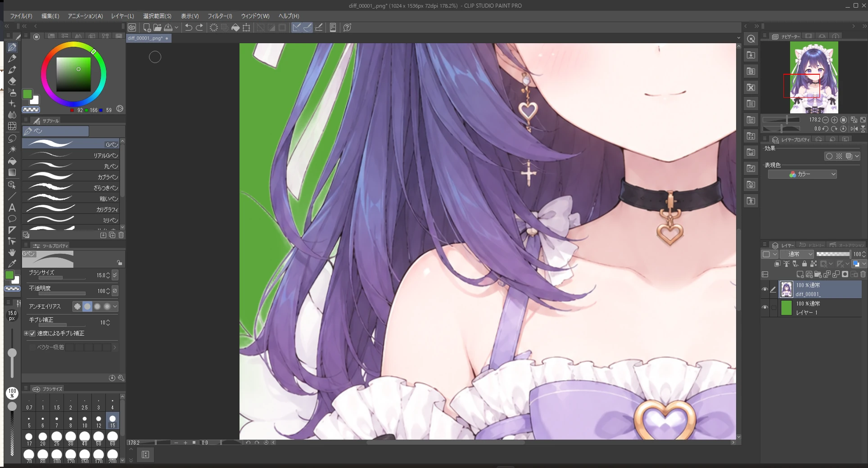Click the Clear (delete) spinner icon
The width and height of the screenshot is (868, 468).
coord(213,27)
